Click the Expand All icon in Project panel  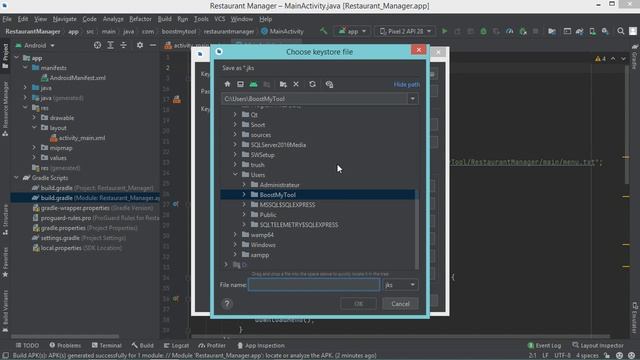coord(110,45)
